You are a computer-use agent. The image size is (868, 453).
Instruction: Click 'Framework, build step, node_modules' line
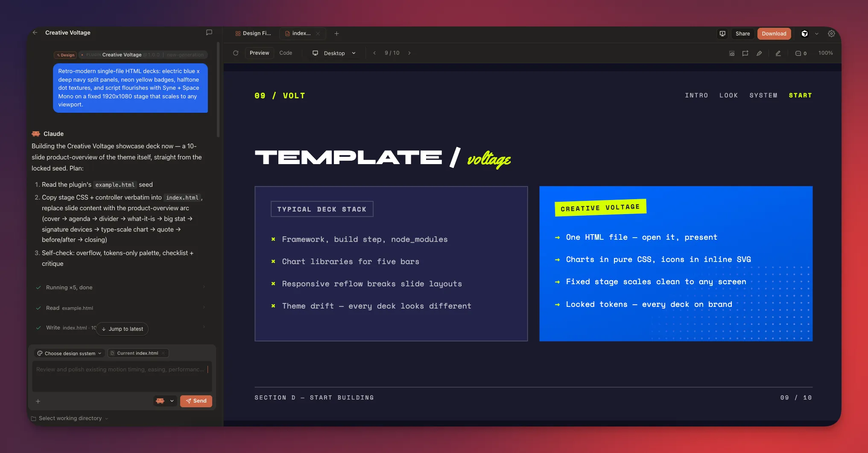tap(365, 239)
